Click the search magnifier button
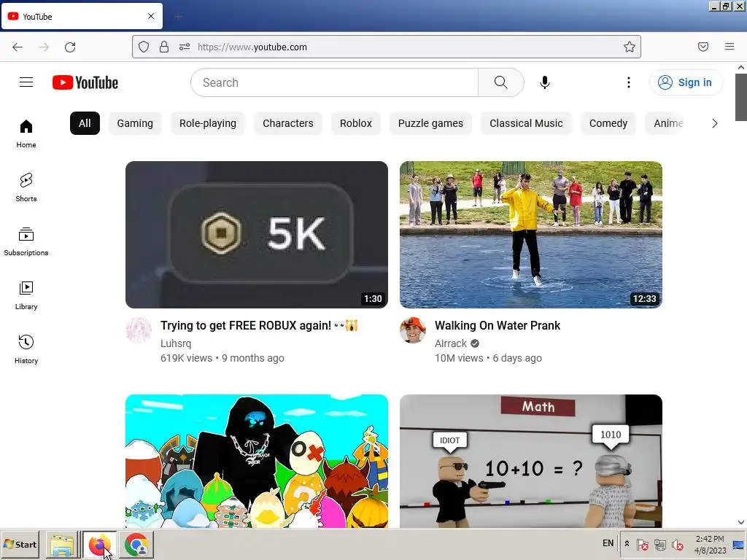 click(500, 82)
